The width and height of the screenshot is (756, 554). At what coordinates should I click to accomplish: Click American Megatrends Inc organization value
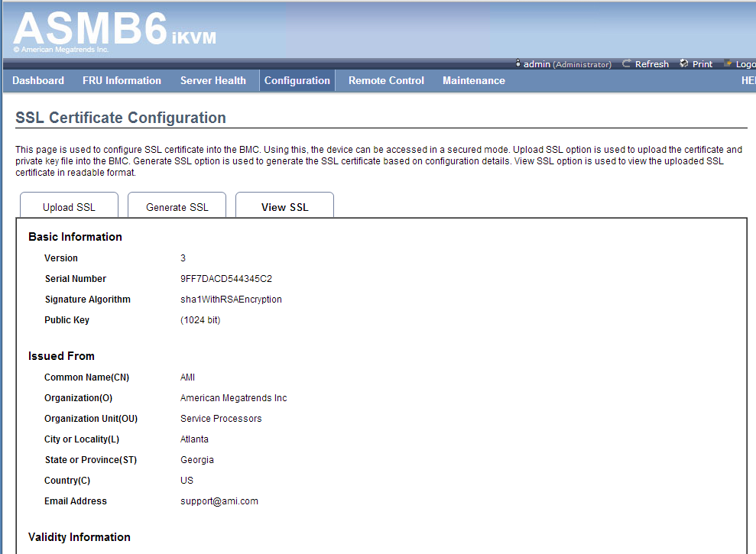pos(233,398)
